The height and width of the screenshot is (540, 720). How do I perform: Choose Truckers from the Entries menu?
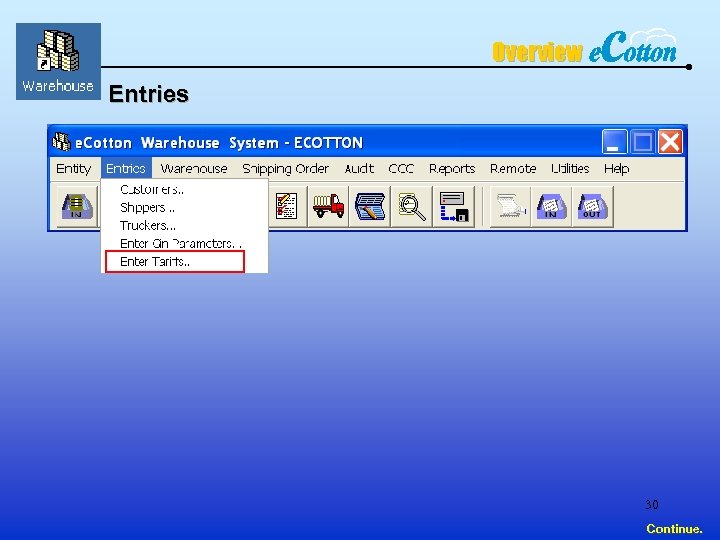184,225
